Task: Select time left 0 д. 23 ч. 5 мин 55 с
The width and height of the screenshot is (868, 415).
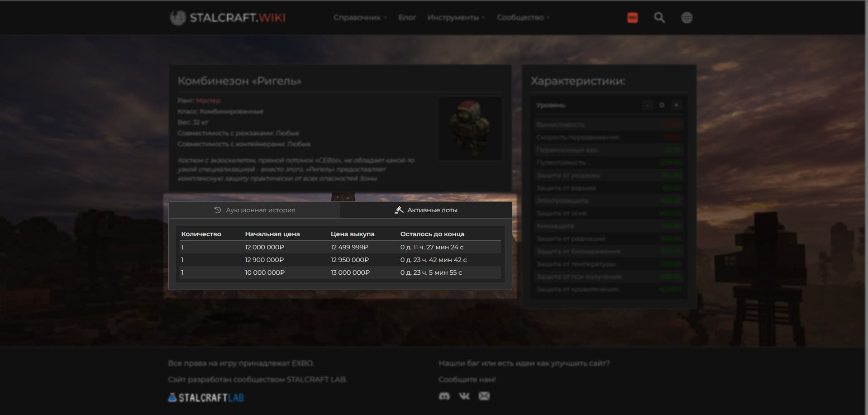Action: (x=431, y=272)
